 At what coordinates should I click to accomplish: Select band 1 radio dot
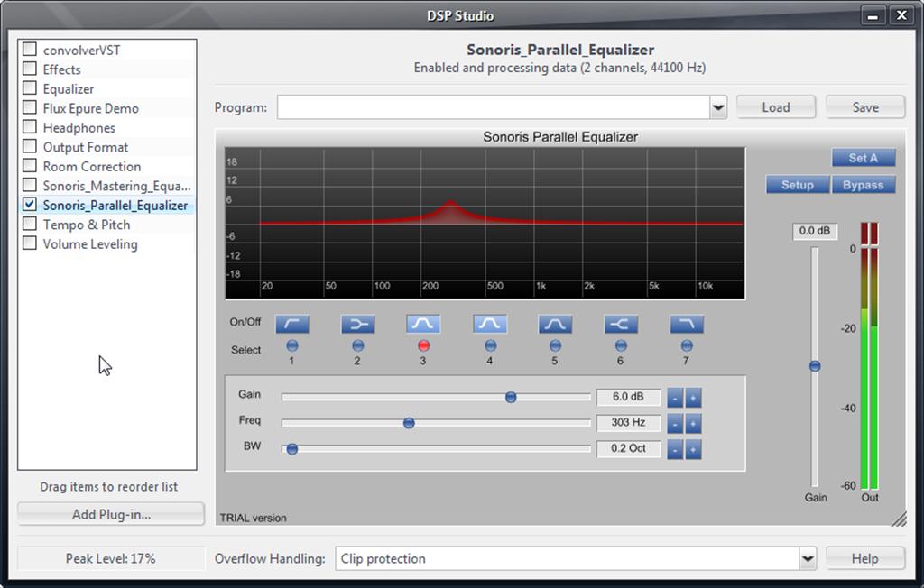[292, 345]
